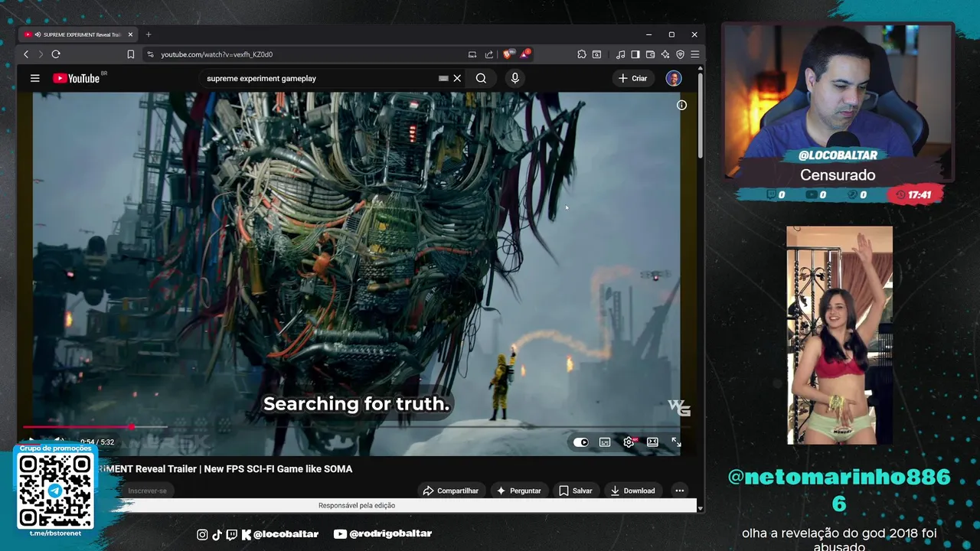Open more actions three-dot menu below video
The width and height of the screenshot is (980, 551).
[x=679, y=491]
